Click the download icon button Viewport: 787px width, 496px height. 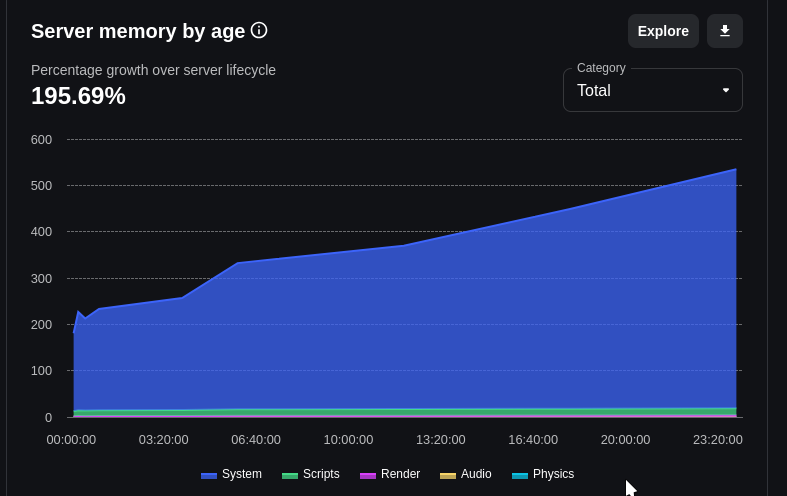(725, 31)
